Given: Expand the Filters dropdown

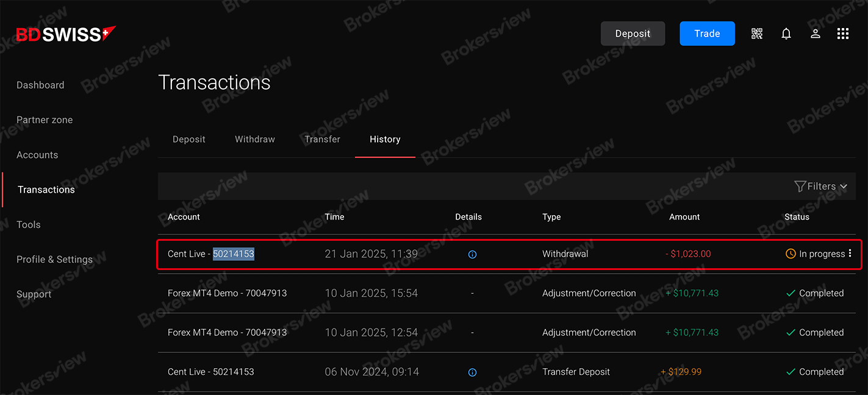Looking at the screenshot, I should 821,187.
